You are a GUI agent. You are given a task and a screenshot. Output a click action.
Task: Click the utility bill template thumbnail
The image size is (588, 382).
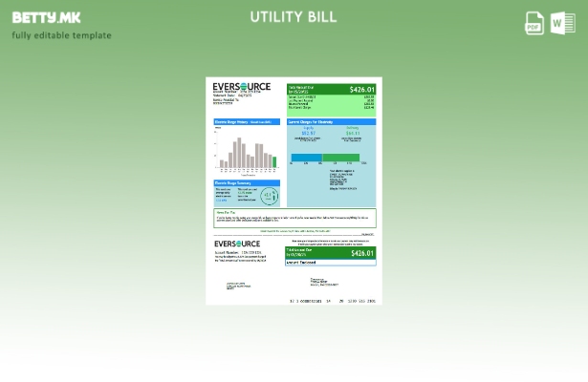[x=294, y=191]
